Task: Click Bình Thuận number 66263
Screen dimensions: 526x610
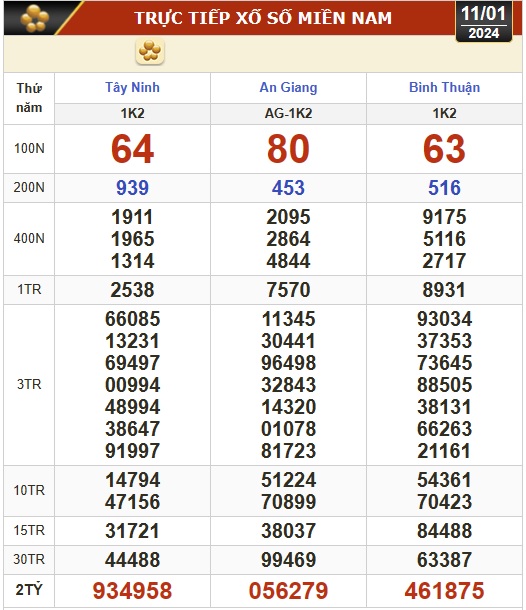Action: point(444,429)
